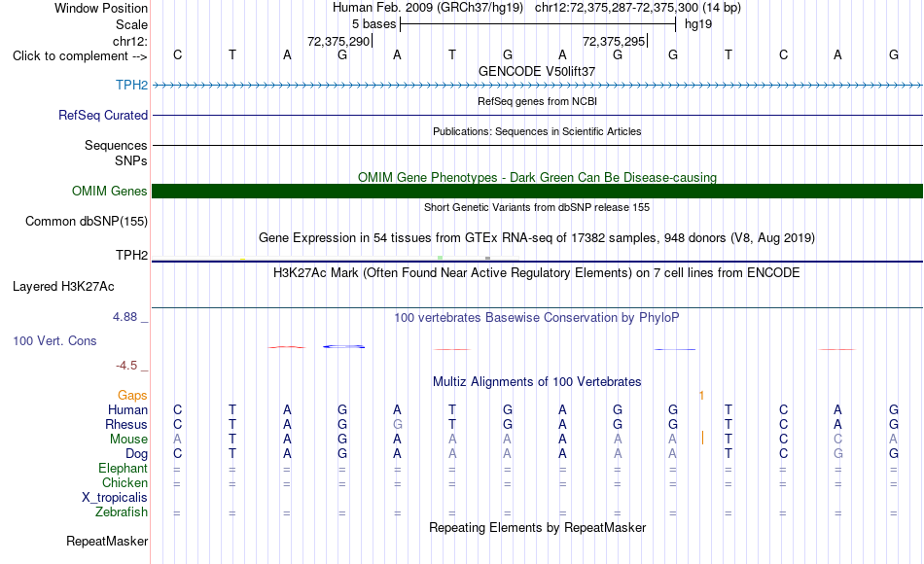Click the '5 bases' scale label
Viewport: 924px width, 564px height.
point(373,24)
